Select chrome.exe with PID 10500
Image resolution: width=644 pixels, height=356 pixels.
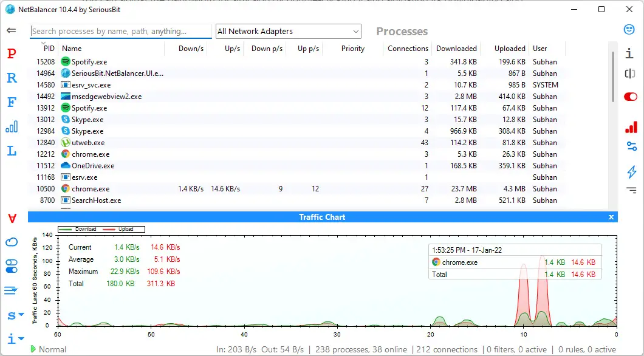(297, 189)
